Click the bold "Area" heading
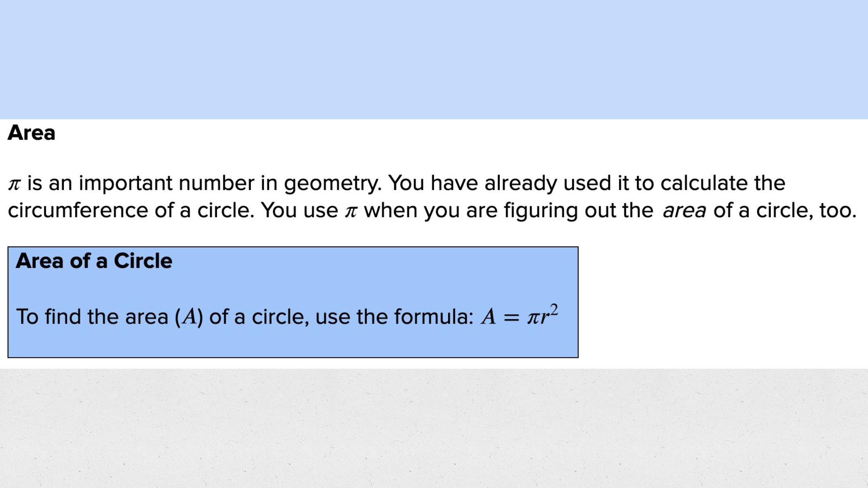 tap(31, 133)
